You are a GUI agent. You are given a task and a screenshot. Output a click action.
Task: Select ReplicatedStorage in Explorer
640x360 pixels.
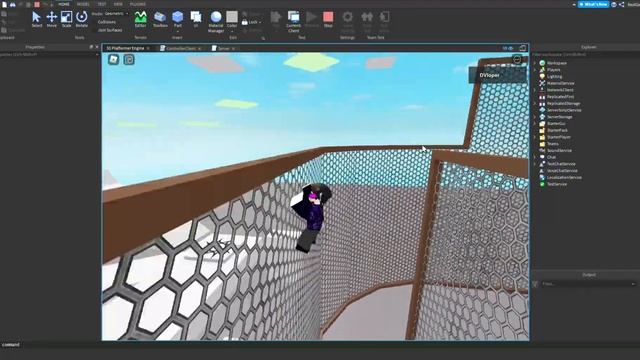click(x=563, y=103)
